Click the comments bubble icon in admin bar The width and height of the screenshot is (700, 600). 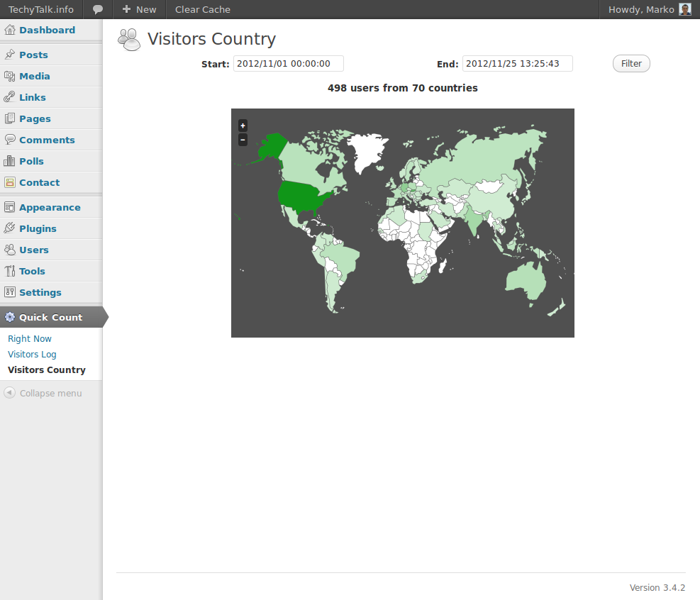coord(98,9)
